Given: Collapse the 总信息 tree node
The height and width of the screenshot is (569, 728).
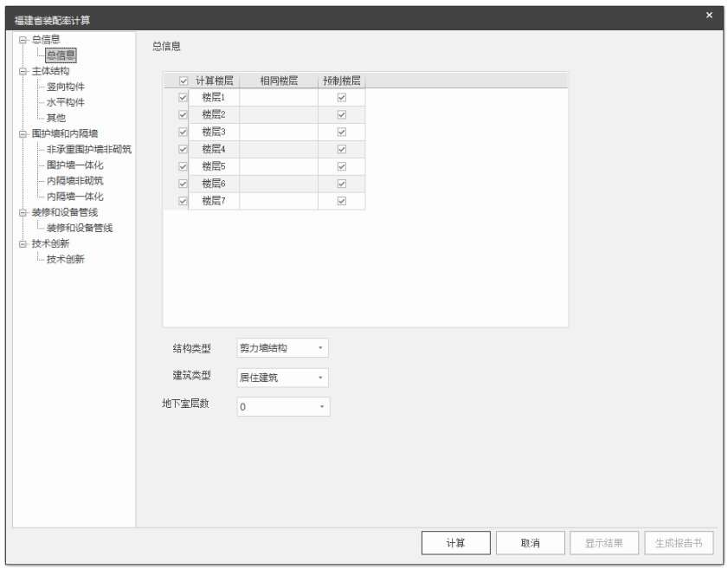Looking at the screenshot, I should coord(23,40).
